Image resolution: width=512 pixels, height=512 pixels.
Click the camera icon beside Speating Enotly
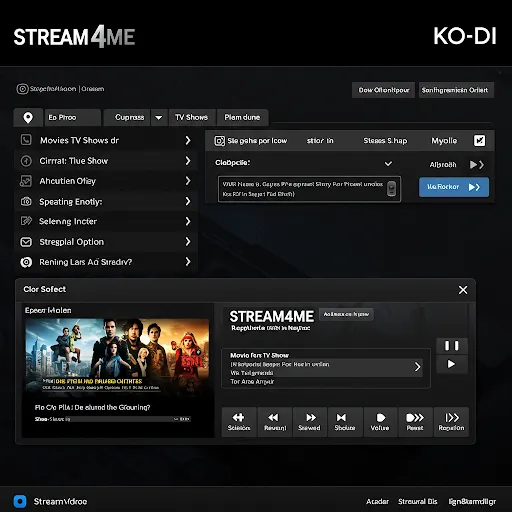[x=26, y=201]
